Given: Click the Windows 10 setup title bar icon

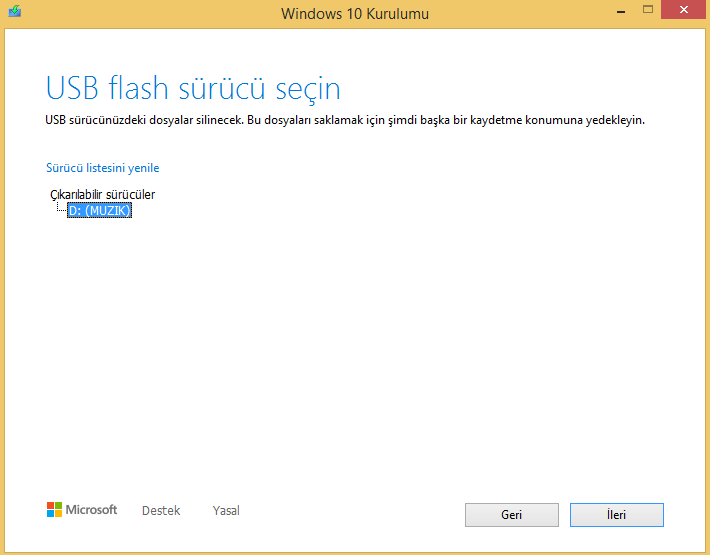Looking at the screenshot, I should tap(14, 11).
